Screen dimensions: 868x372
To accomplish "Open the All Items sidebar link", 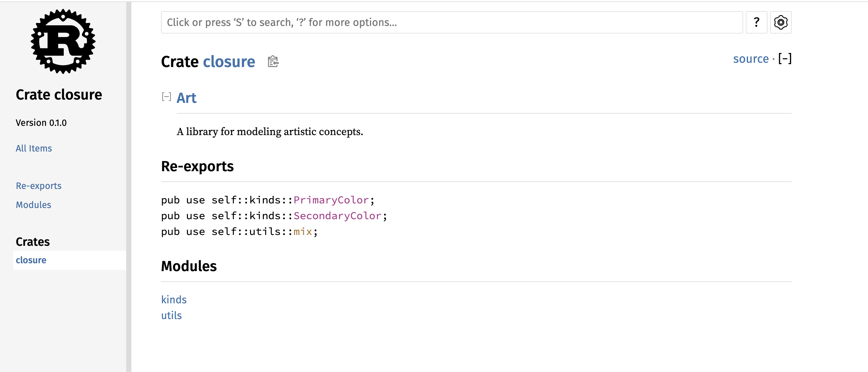I will tap(34, 148).
